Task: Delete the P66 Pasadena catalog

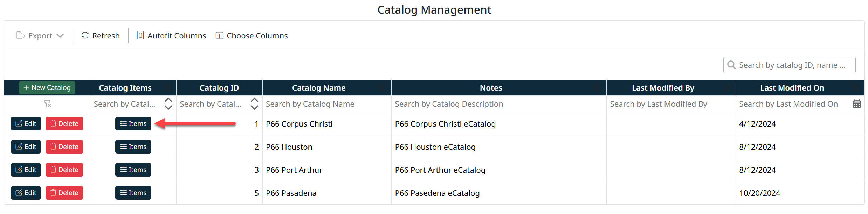Action: [64, 193]
